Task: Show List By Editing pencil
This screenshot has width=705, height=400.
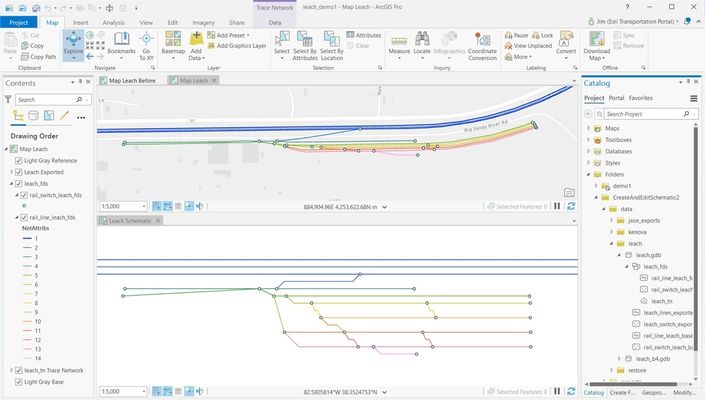Action: click(65, 116)
